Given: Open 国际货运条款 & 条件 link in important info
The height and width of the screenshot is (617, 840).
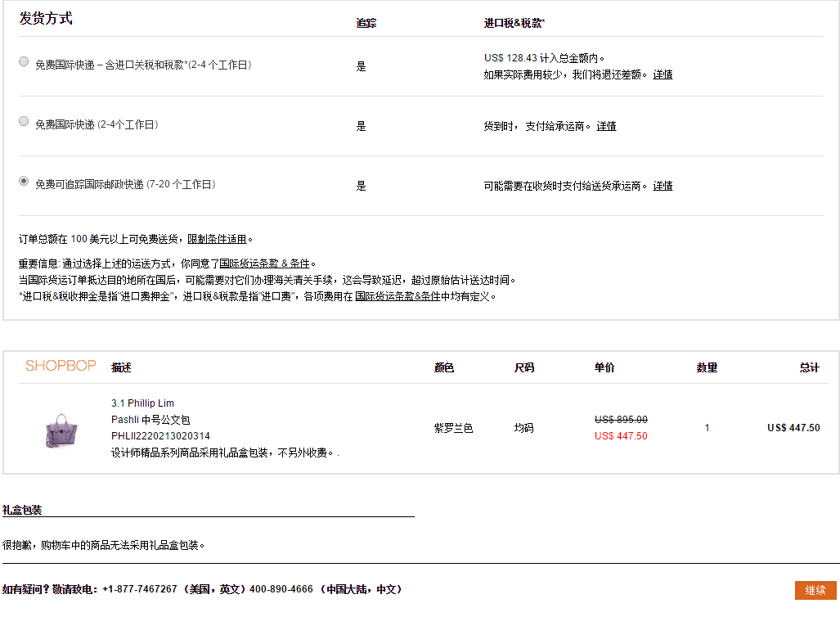Looking at the screenshot, I should coord(265,263).
